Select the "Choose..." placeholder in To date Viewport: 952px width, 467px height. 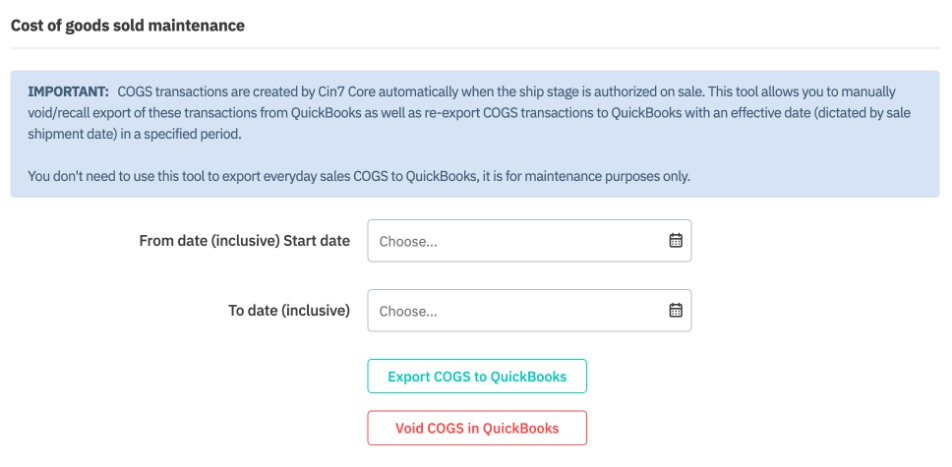coord(409,312)
